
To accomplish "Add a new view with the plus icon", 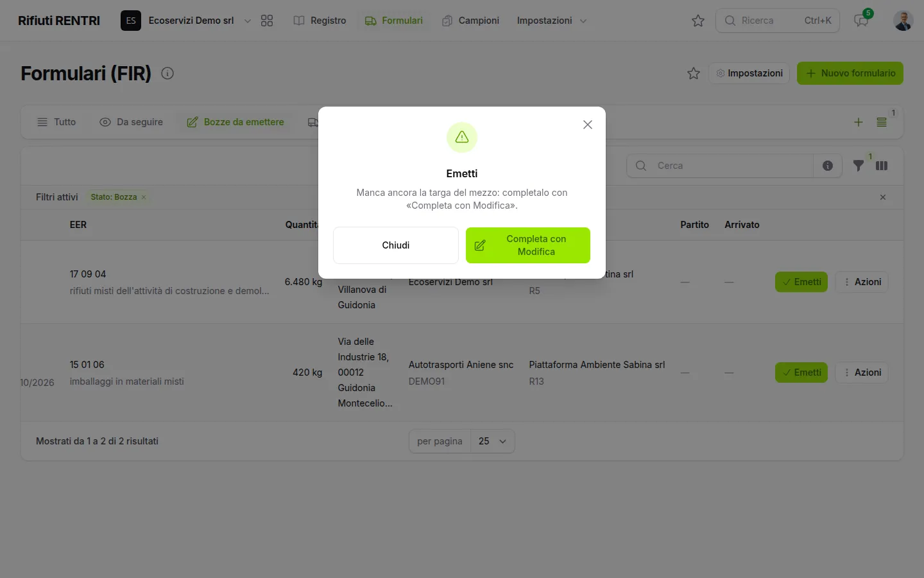I will [x=859, y=122].
